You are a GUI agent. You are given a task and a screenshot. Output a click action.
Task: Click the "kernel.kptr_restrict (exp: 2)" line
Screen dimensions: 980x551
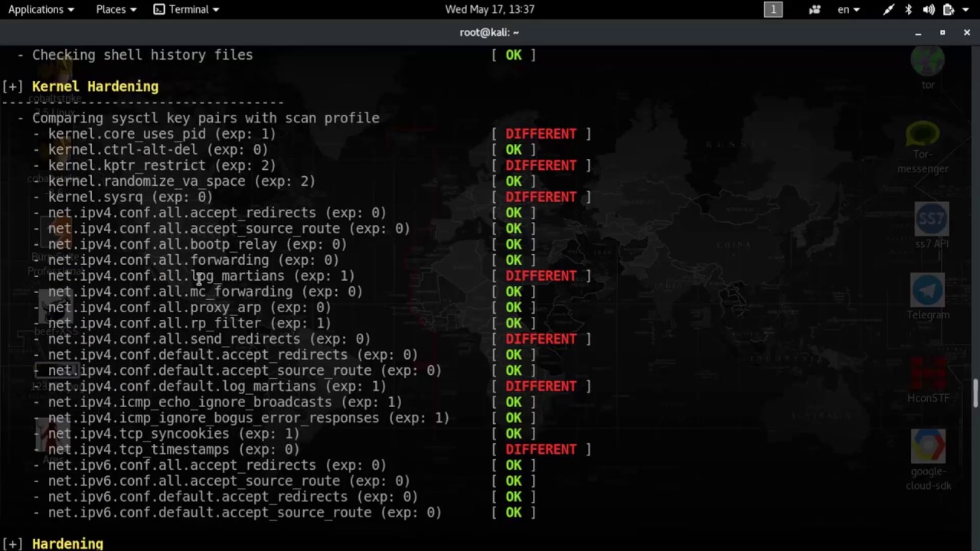click(162, 165)
